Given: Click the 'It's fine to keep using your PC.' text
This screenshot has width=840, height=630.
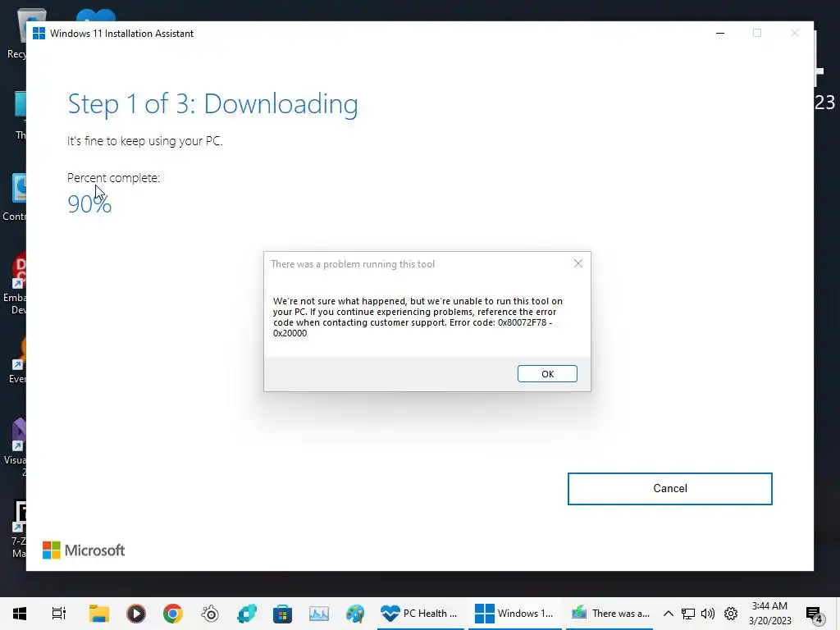Looking at the screenshot, I should 144,141.
